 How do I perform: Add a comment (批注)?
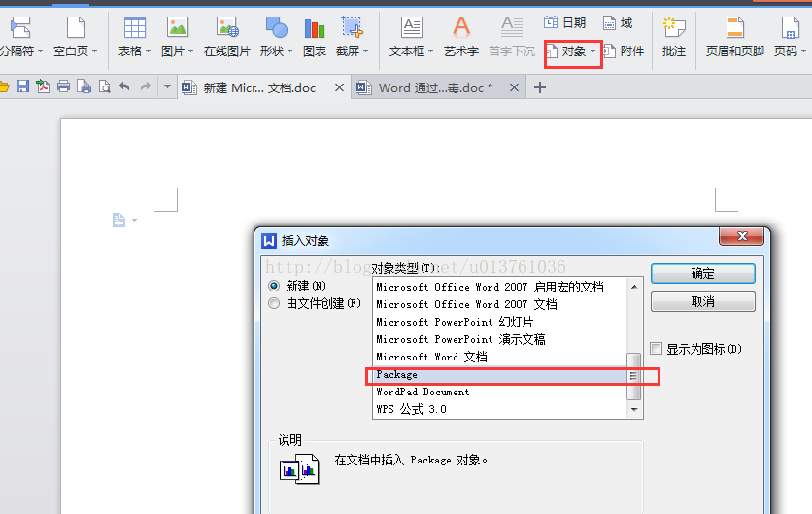(x=674, y=35)
